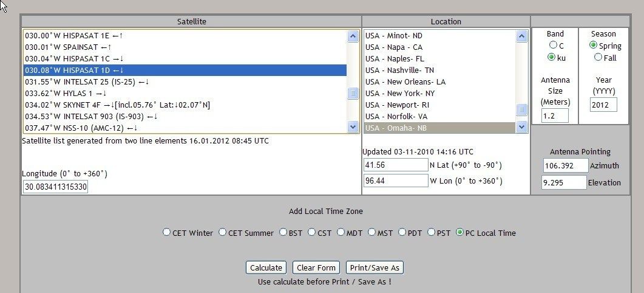The height and width of the screenshot is (293, 644).
Task: Select MST time zone
Action: (x=371, y=232)
